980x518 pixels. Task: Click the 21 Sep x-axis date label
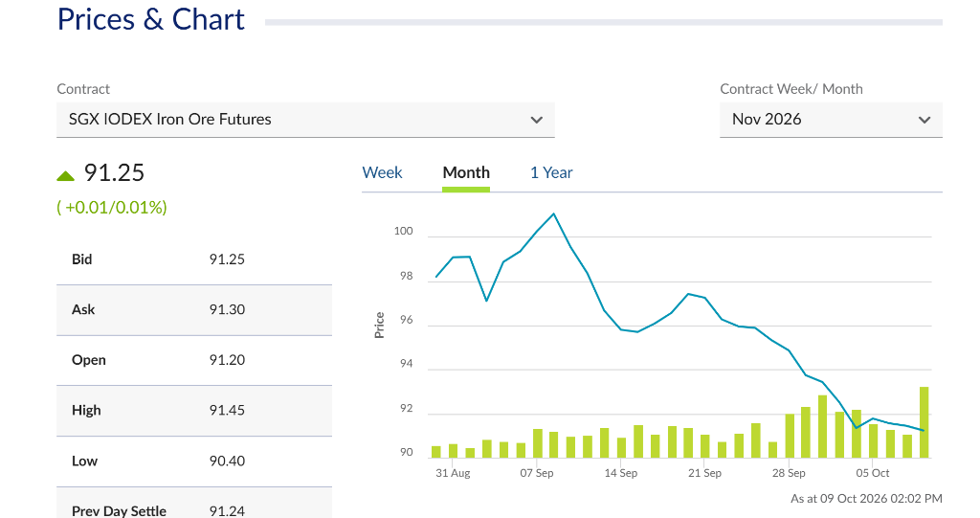coord(704,473)
